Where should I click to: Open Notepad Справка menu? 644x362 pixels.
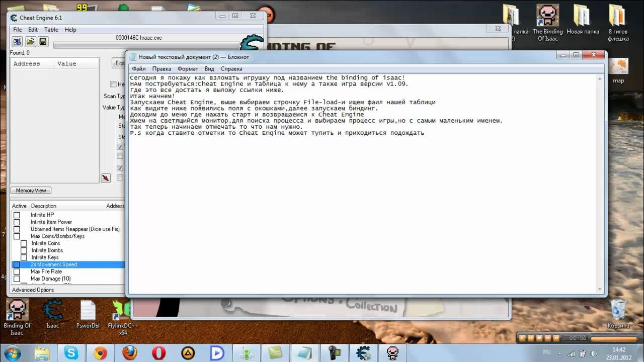click(231, 69)
